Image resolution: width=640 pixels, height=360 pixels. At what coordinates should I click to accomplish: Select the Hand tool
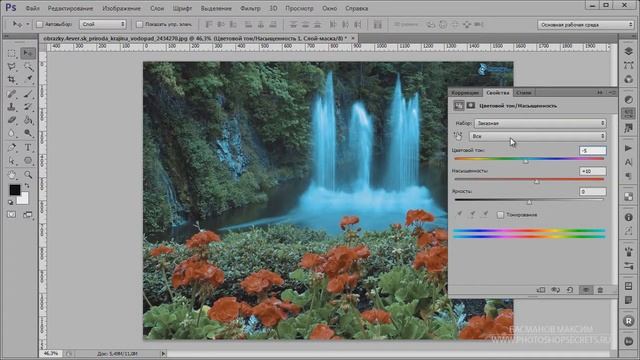12,175
